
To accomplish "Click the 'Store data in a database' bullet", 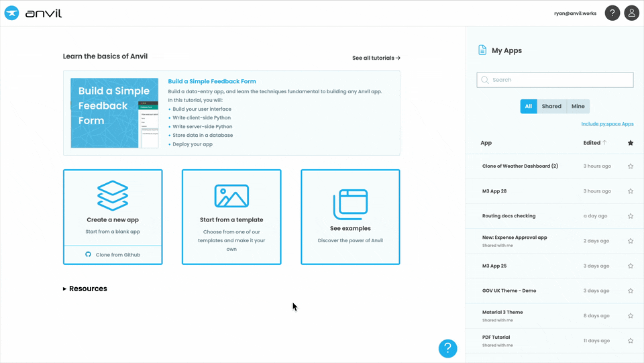I will click(203, 135).
